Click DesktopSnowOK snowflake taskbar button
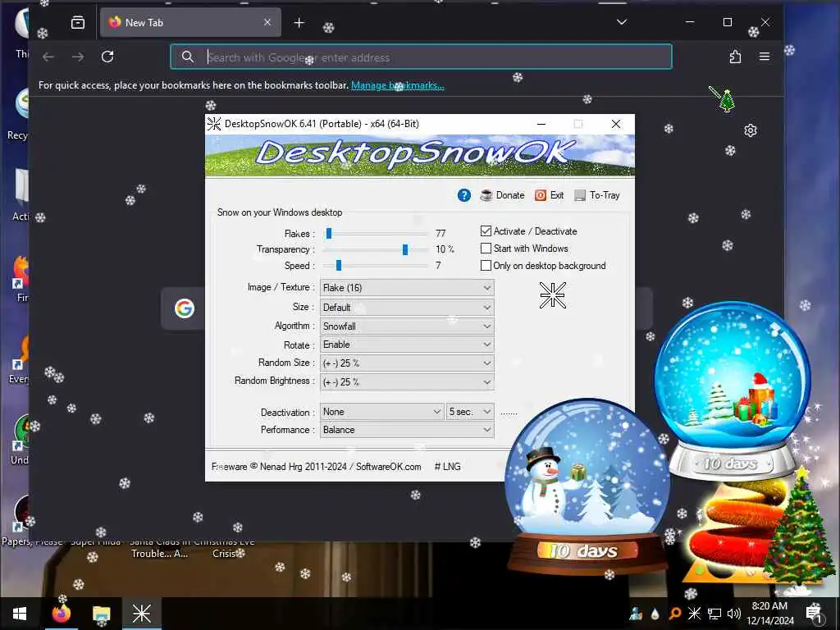 (142, 614)
